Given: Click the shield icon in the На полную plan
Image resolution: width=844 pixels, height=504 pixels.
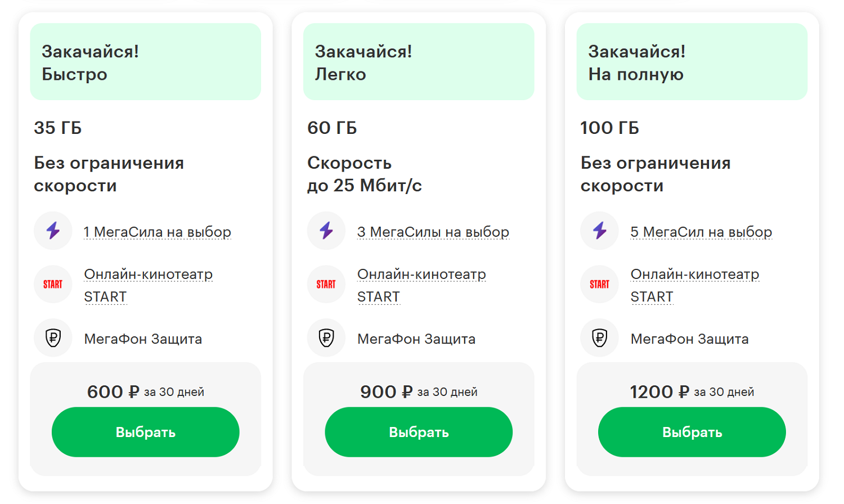Looking at the screenshot, I should pyautogui.click(x=600, y=338).
